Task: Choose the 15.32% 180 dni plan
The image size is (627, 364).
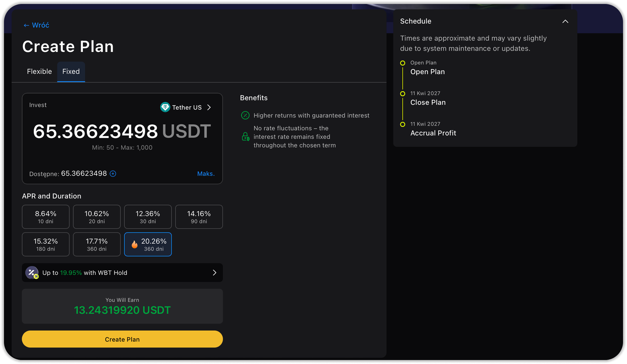Action: (x=46, y=244)
